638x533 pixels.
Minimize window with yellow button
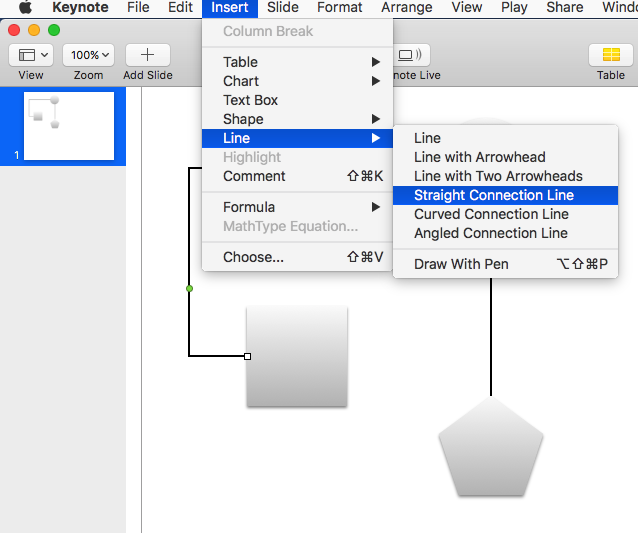34,30
